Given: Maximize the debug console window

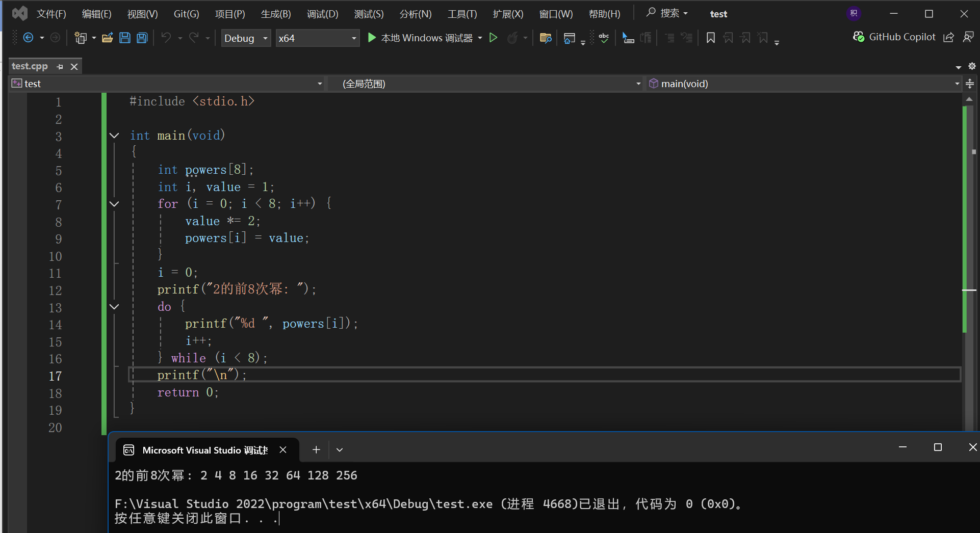Looking at the screenshot, I should click(x=938, y=447).
